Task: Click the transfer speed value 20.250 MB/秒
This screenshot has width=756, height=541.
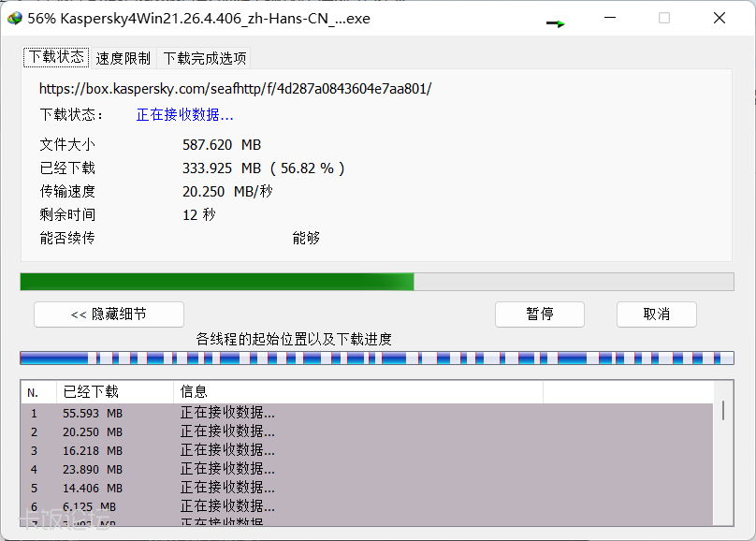Action: pyautogui.click(x=227, y=192)
